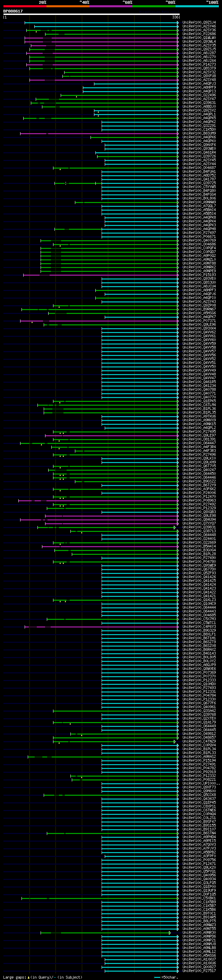The width and height of the screenshot is (222, 980).
Task: Click the purple ~60% identity legend segment
Action: click(x=111, y=6)
